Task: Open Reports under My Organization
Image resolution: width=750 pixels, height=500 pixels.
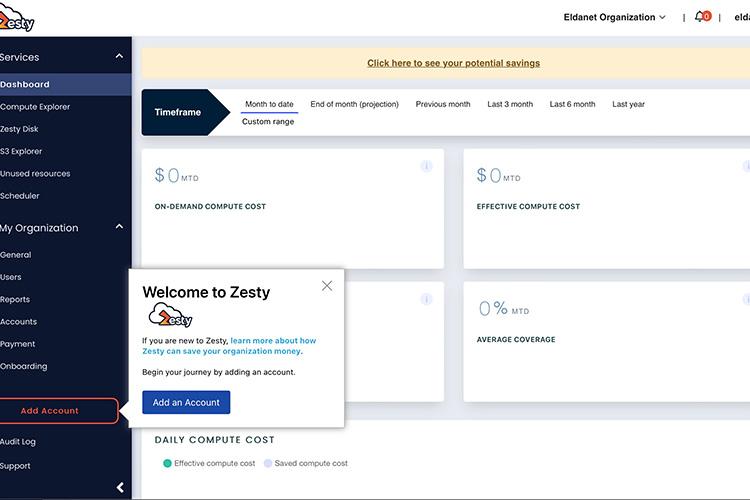Action: click(x=15, y=299)
